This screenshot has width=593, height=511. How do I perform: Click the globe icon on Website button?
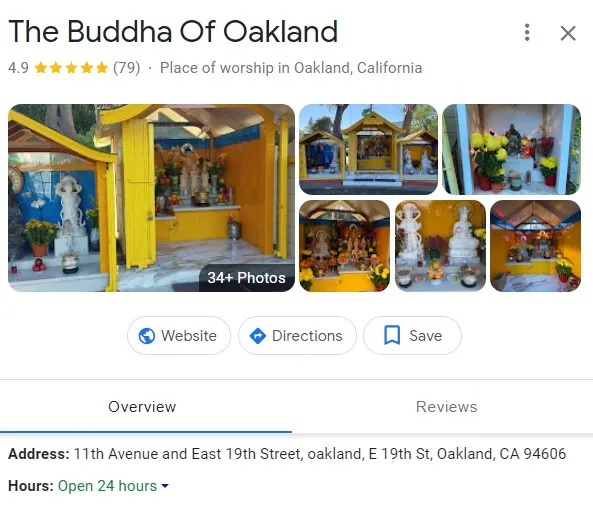click(147, 335)
